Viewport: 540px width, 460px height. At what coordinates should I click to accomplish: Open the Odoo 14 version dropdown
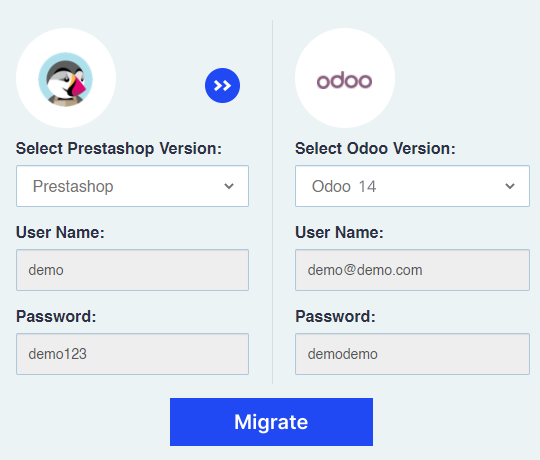tap(412, 186)
